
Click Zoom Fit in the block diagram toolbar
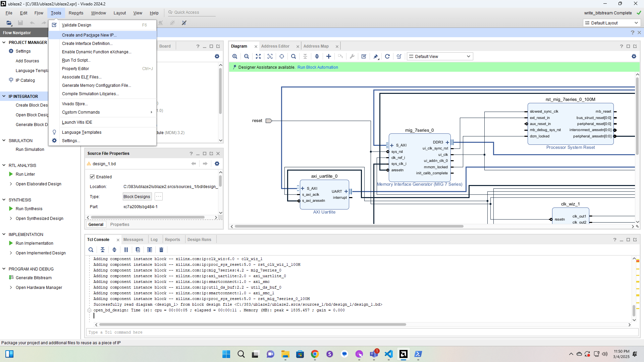click(258, 56)
